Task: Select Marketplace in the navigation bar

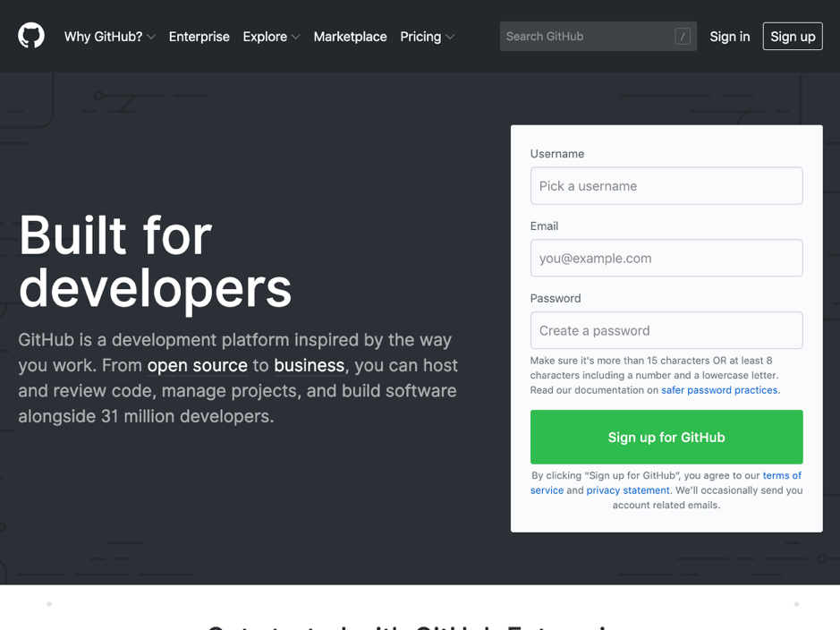Action: click(350, 37)
